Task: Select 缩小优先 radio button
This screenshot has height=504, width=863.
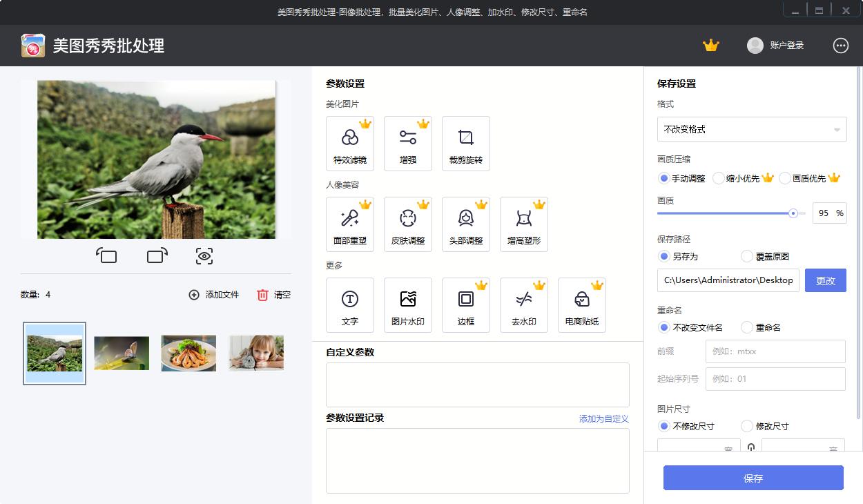Action: [x=719, y=178]
